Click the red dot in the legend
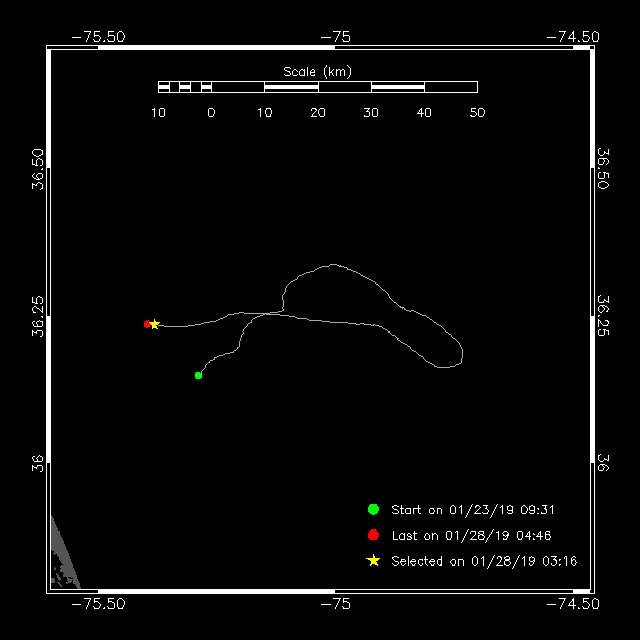The image size is (640, 640). click(x=373, y=535)
